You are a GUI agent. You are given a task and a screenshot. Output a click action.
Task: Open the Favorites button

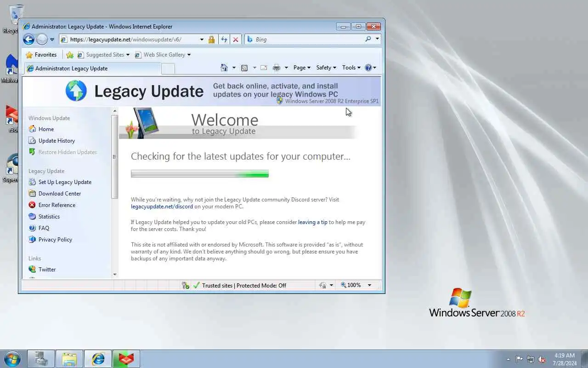pyautogui.click(x=41, y=55)
